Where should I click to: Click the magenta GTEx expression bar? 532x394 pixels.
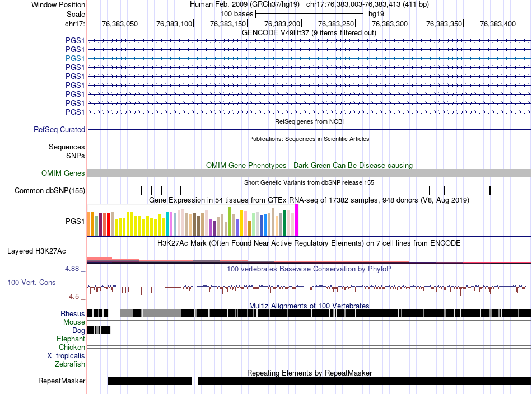pos(297,220)
